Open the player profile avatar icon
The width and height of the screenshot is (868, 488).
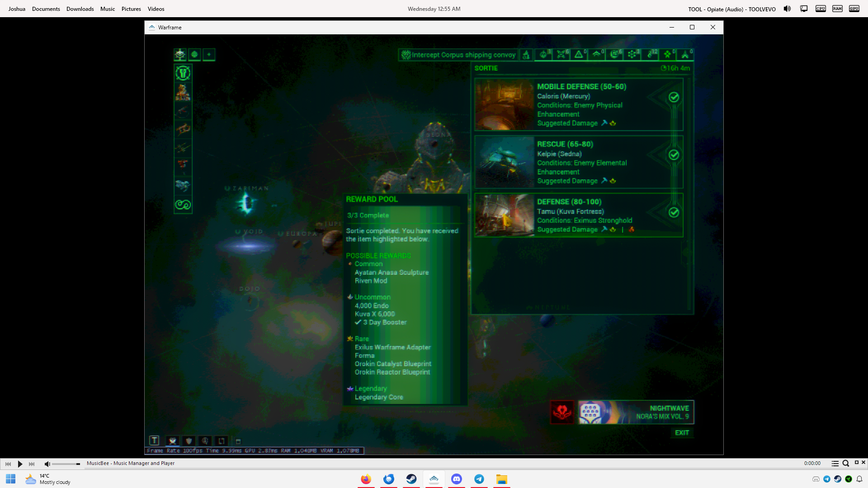(x=180, y=55)
